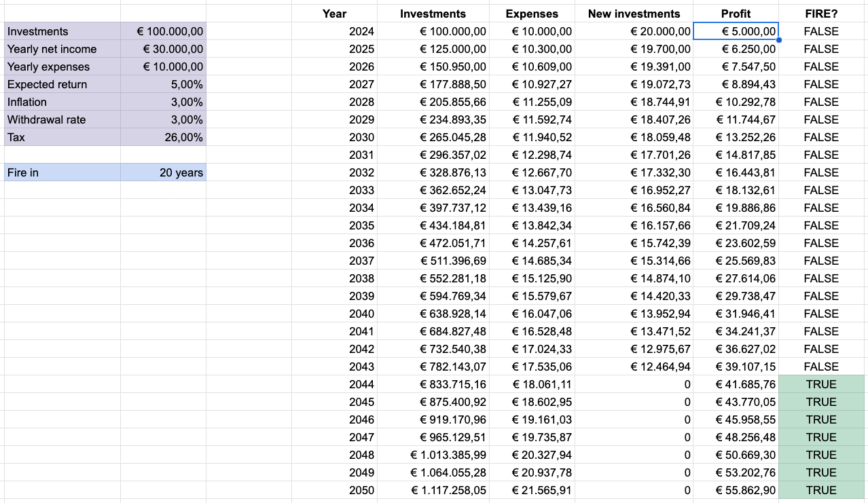Click the FIRE? column header cell
868x503 pixels.
(x=821, y=14)
